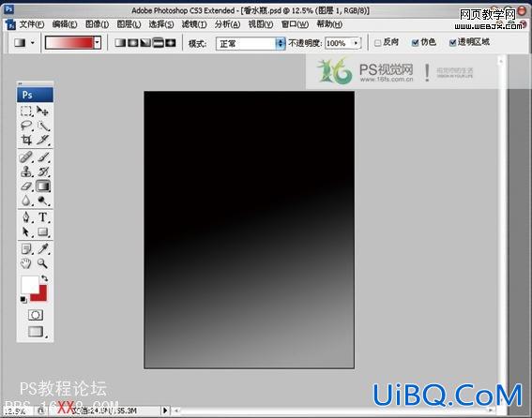Open the 帮助(H) menu
Viewport: 532px width, 418px height.
tap(329, 24)
